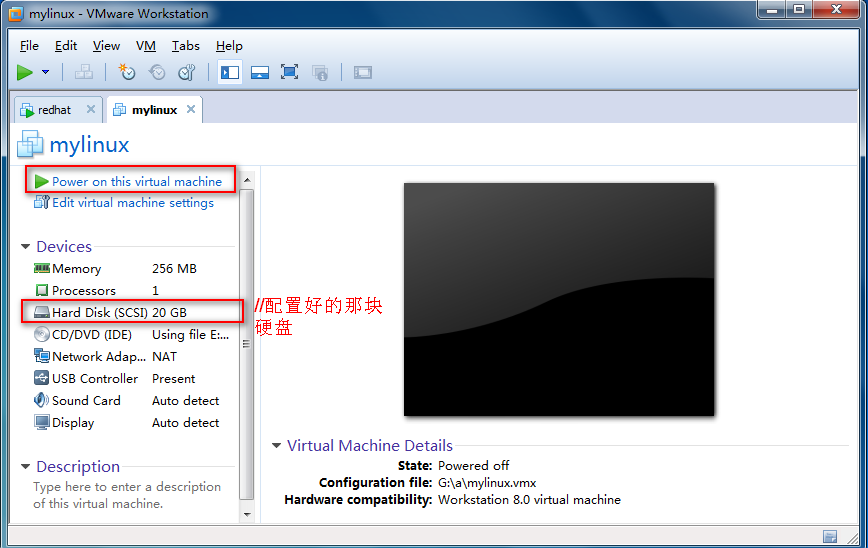Image resolution: width=868 pixels, height=548 pixels.
Task: Click the left panel scroll down arrow
Action: 247,514
